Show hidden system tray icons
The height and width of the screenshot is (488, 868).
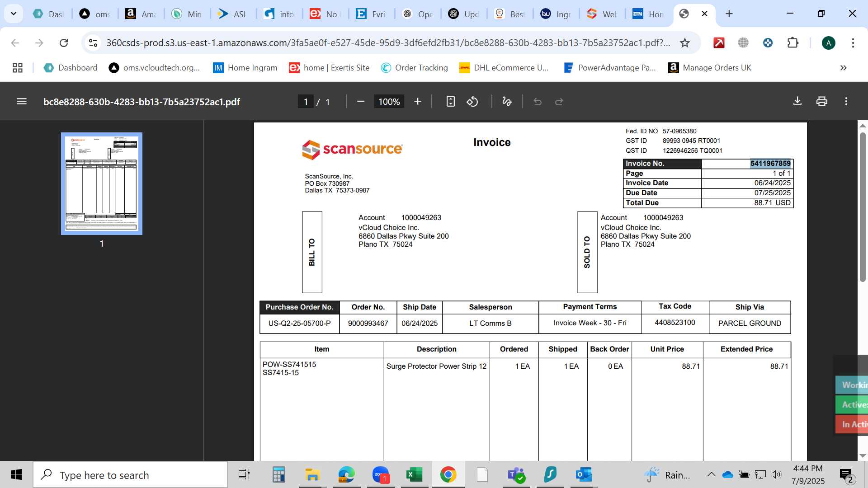pos(711,474)
